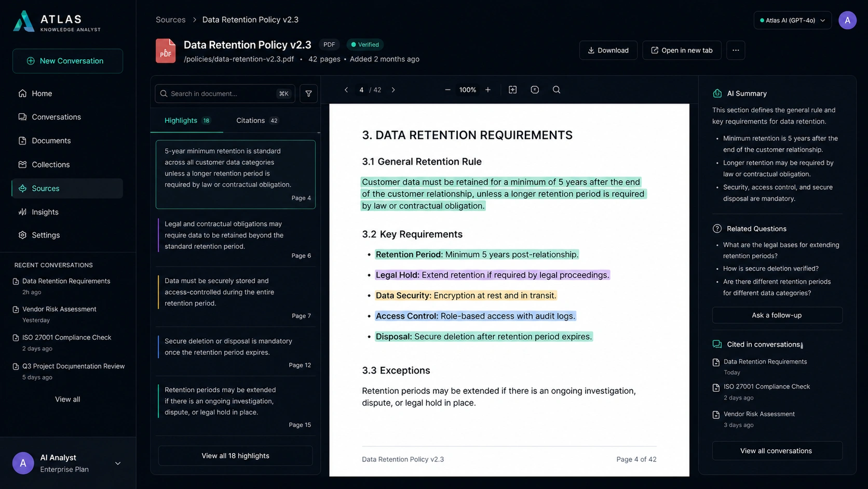Open the Atlas AI model dropdown

pos(792,20)
